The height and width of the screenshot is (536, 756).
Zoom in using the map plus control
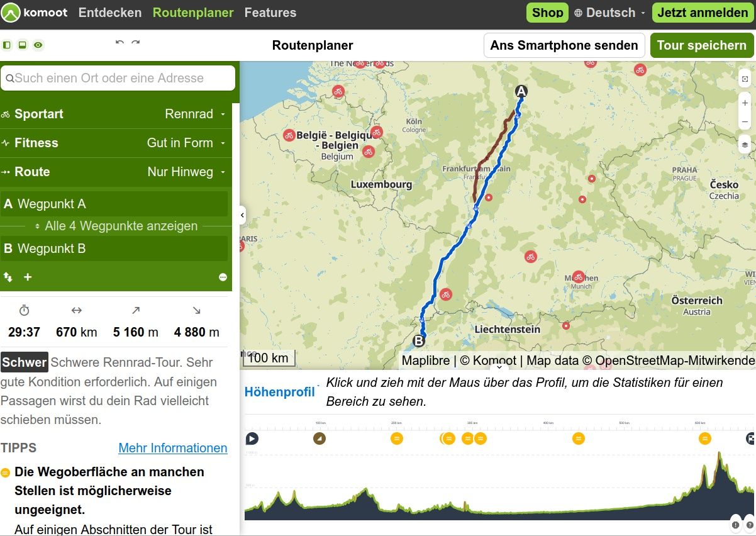click(745, 102)
